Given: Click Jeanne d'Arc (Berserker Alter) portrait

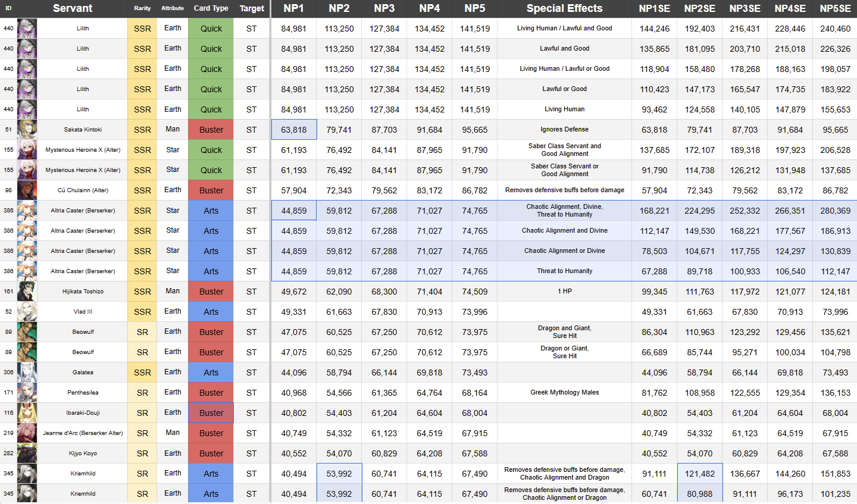Looking at the screenshot, I should click(x=27, y=433).
